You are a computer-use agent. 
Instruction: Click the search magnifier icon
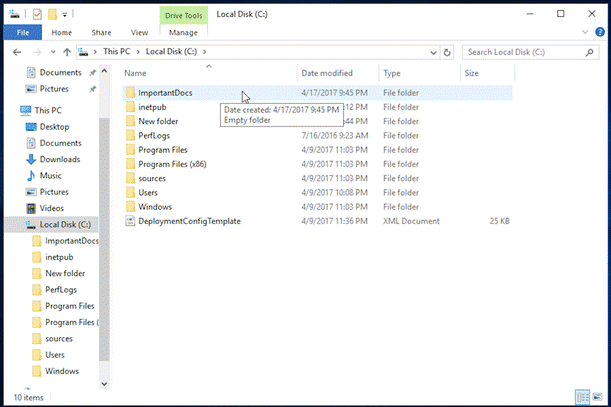coord(590,52)
